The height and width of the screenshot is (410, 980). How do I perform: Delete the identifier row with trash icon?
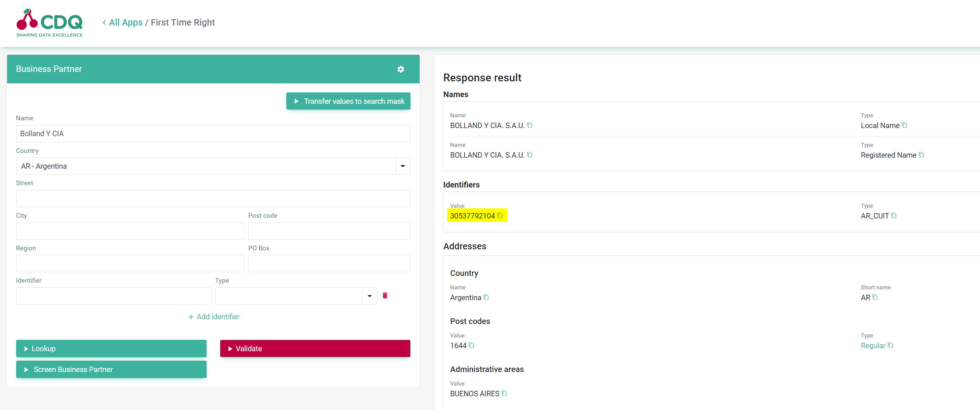(x=385, y=295)
